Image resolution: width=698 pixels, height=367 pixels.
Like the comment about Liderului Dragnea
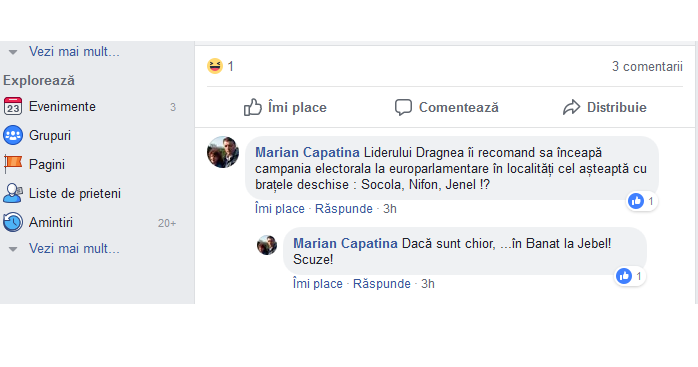280,208
